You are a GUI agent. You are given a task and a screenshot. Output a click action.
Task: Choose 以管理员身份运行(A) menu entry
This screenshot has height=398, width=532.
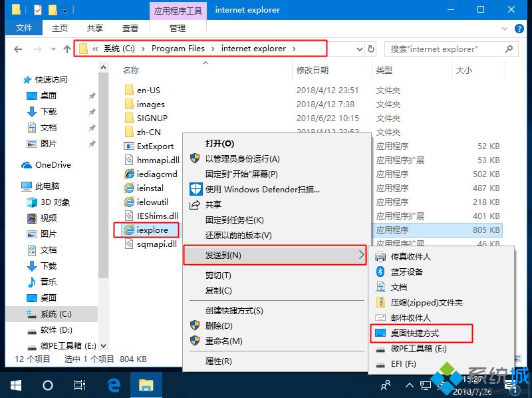(x=243, y=158)
